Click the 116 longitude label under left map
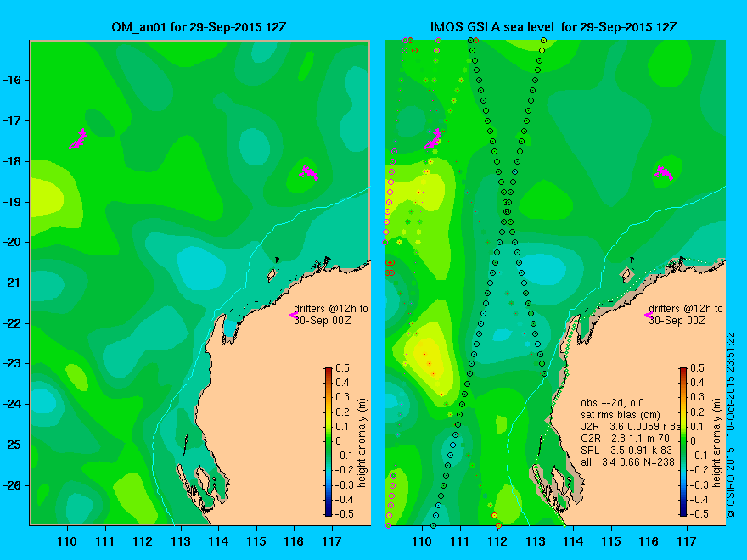Image resolution: width=747 pixels, height=560 pixels. [294, 541]
